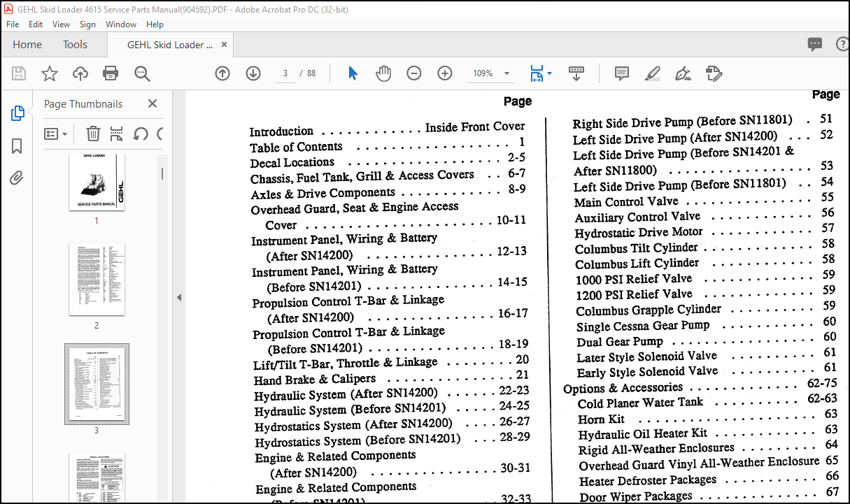This screenshot has height=504, width=850.
Task: Activate the Selection arrow tool
Action: coord(353,73)
